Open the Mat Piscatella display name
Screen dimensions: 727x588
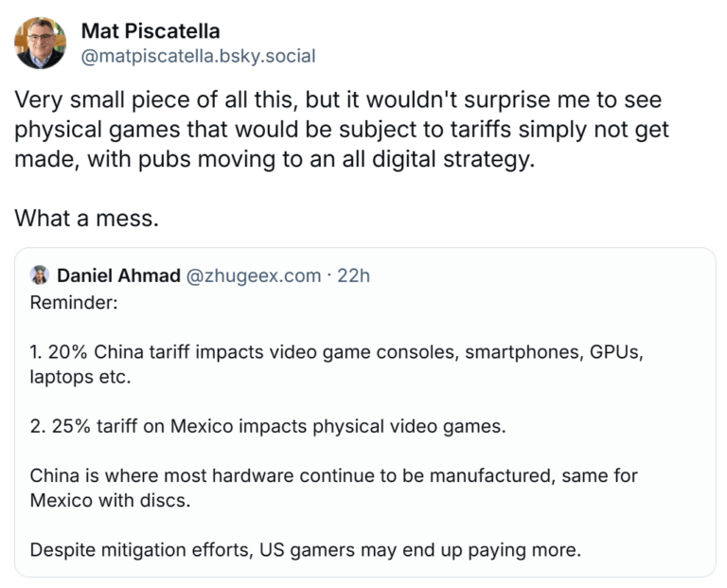pyautogui.click(x=151, y=31)
